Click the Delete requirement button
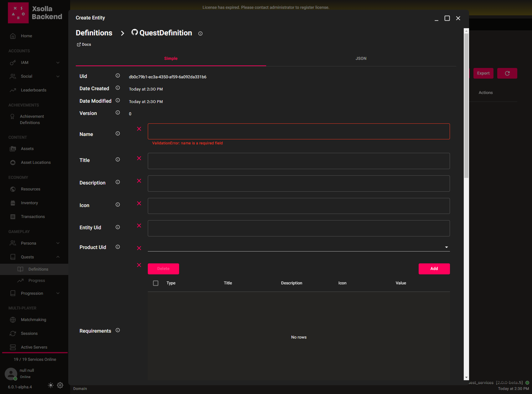Viewport: 532px width, 394px height. (x=163, y=269)
